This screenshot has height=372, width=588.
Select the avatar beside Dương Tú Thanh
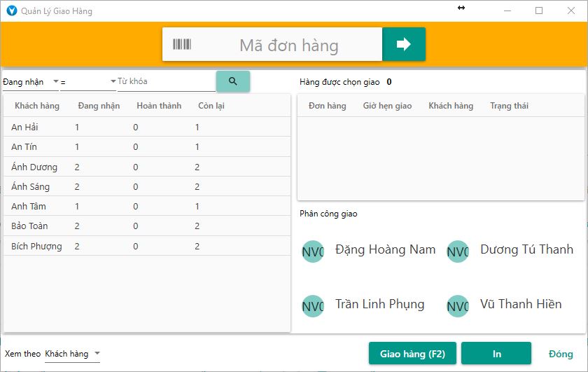coord(458,252)
